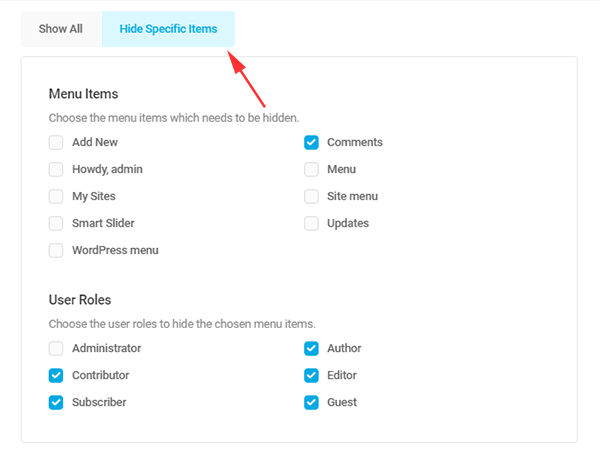Check the Updates checkbox
600x456 pixels.
click(312, 223)
